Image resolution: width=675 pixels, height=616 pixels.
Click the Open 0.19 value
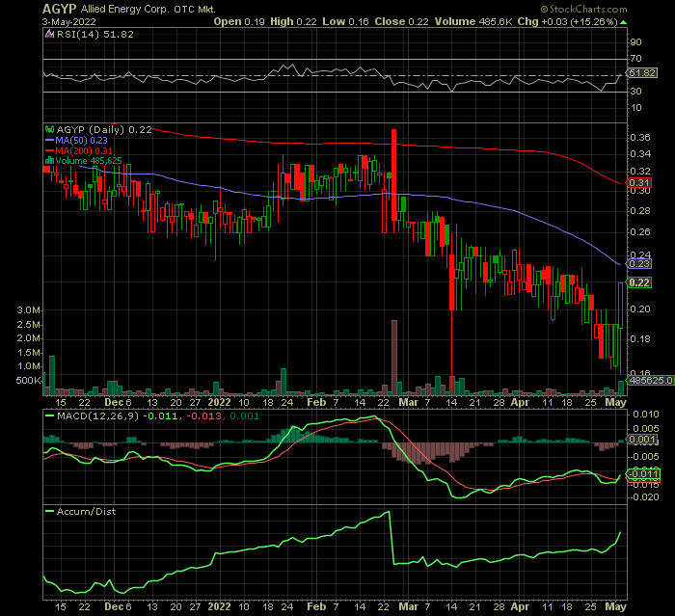(x=239, y=21)
